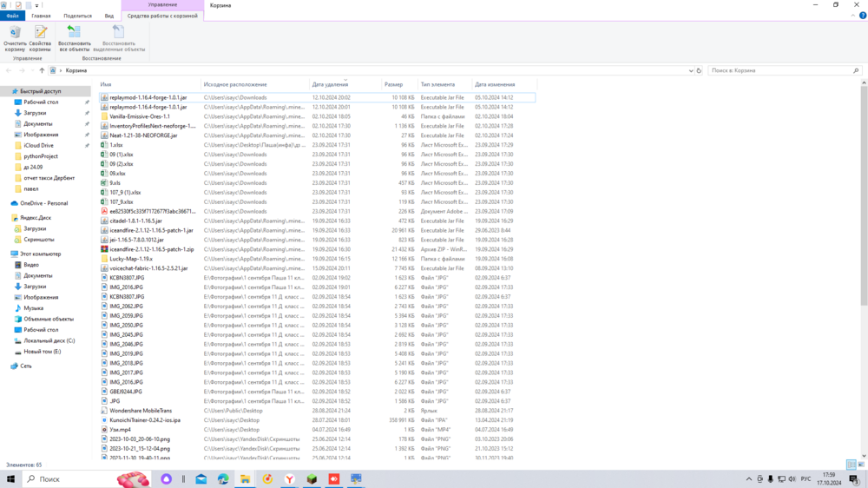Click the Forward navigation arrow
Image resolution: width=868 pixels, height=488 pixels.
23,70
